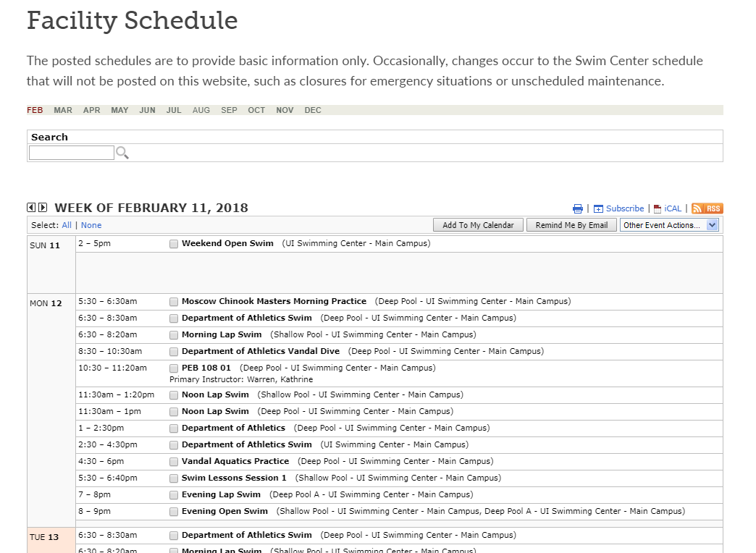This screenshot has width=756, height=553.
Task: Click the Select None link
Action: pos(91,225)
